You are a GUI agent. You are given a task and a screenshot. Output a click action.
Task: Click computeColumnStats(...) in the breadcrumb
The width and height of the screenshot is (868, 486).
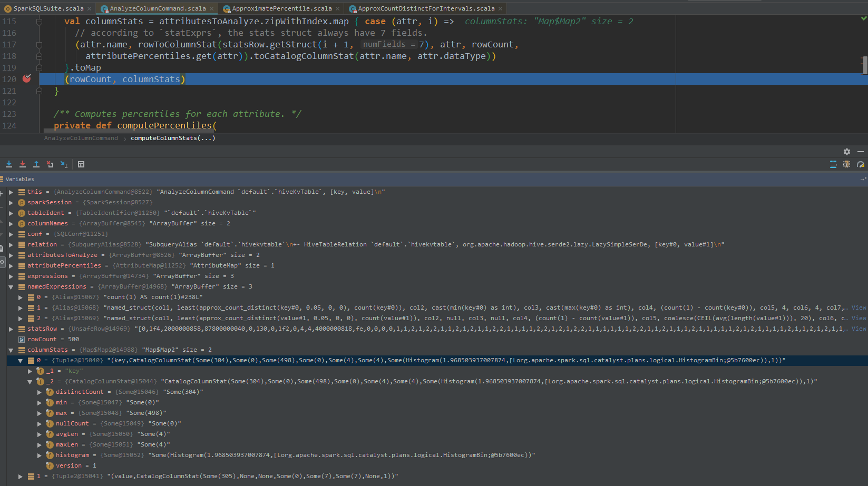click(x=173, y=138)
